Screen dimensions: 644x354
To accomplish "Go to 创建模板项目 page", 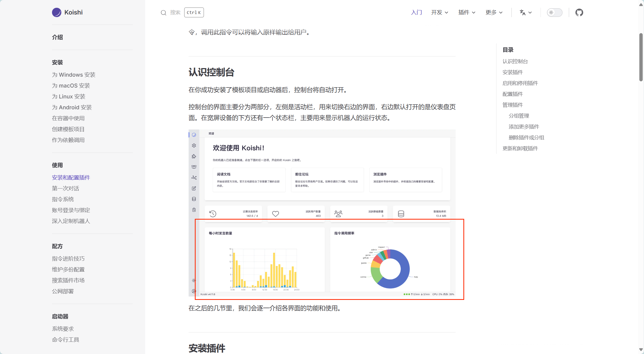I will [x=68, y=129].
